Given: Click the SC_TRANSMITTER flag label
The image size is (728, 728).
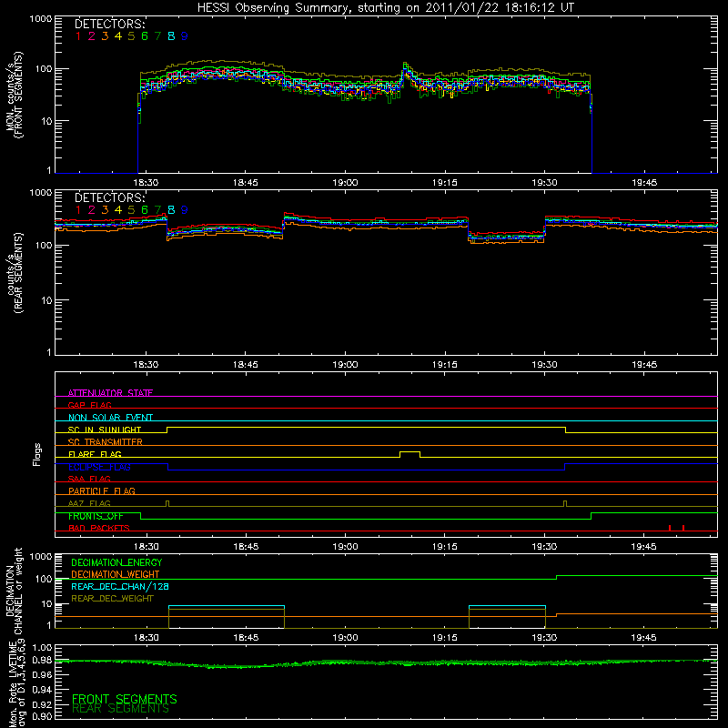Looking at the screenshot, I should tap(106, 442).
